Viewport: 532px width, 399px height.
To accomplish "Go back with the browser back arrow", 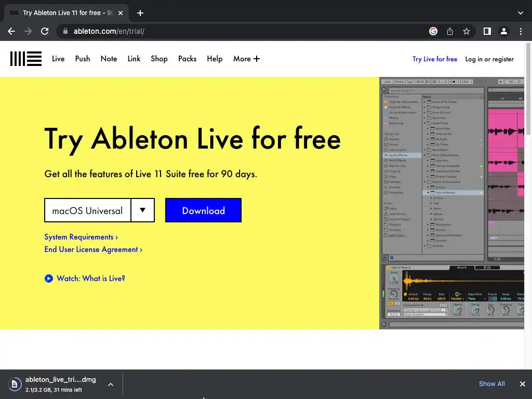I will (11, 31).
